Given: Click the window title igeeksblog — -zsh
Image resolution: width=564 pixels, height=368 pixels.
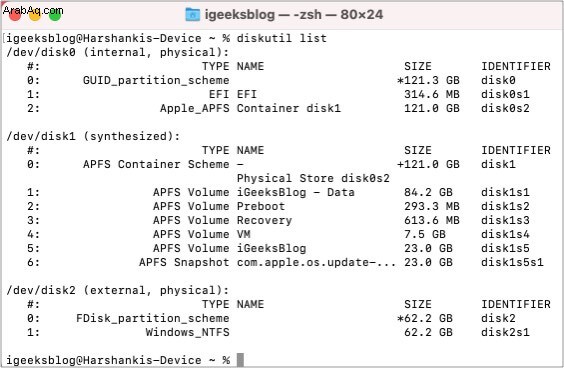Looking at the screenshot, I should 294,14.
